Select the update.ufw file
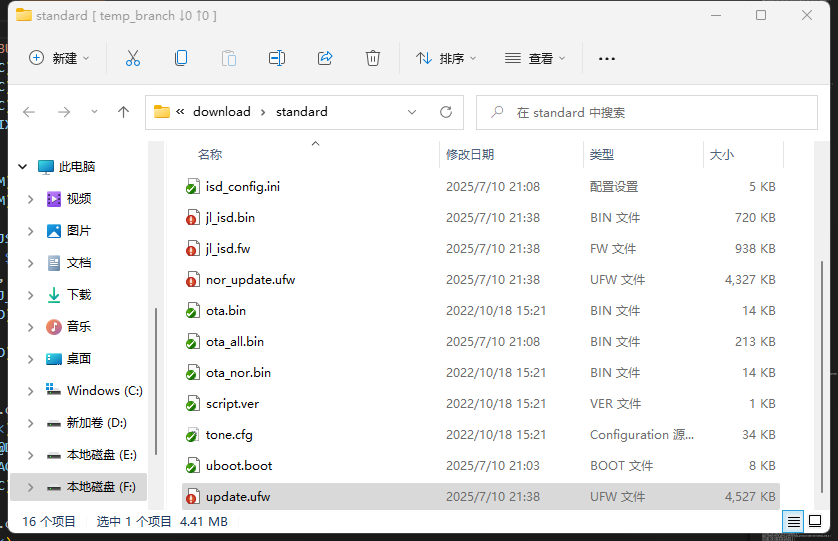838x541 pixels. point(480,497)
